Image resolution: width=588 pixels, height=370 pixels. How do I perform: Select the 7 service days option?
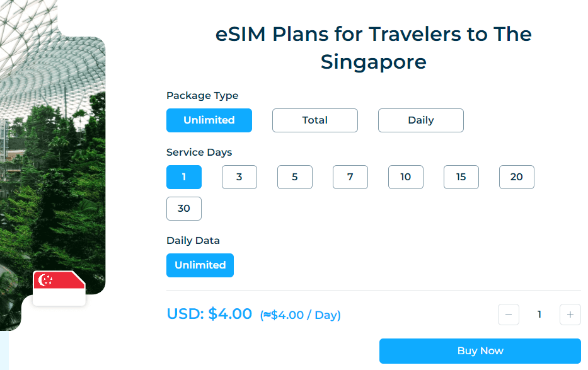tap(350, 177)
